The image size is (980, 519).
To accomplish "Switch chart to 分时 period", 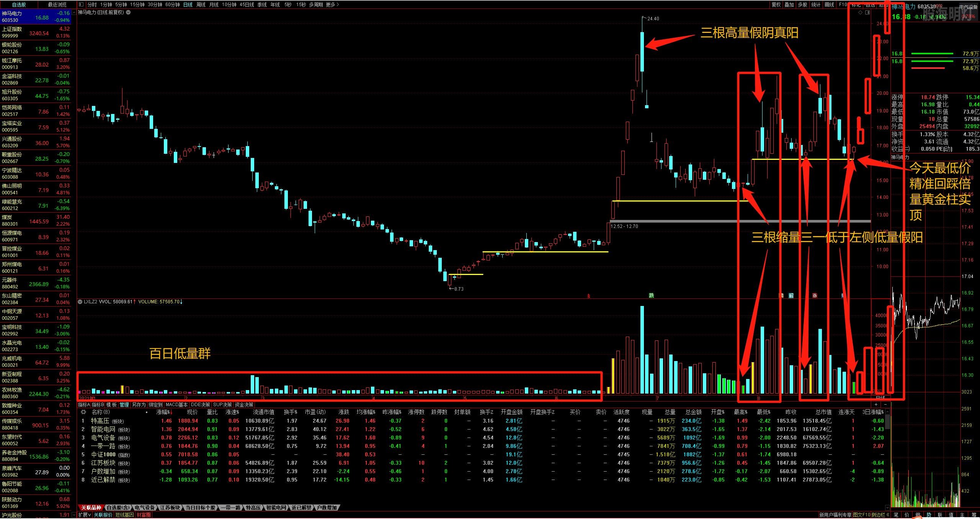I will point(92,5).
